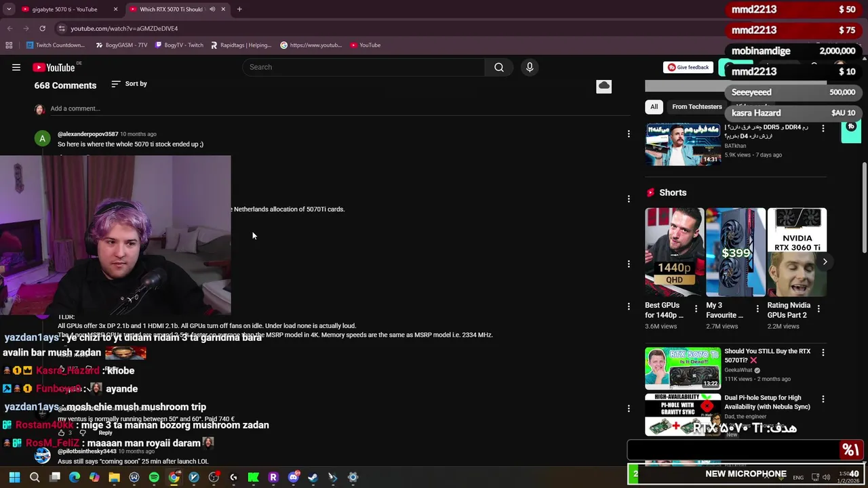Screen dimensions: 868x488
Task: Open DDR4 vs DDR5 video thumbnail
Action: point(682,144)
